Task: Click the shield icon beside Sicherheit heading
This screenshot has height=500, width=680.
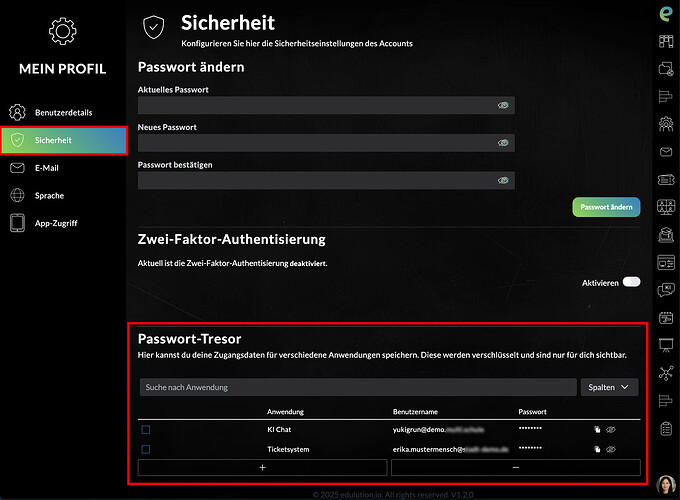Action: click(154, 27)
